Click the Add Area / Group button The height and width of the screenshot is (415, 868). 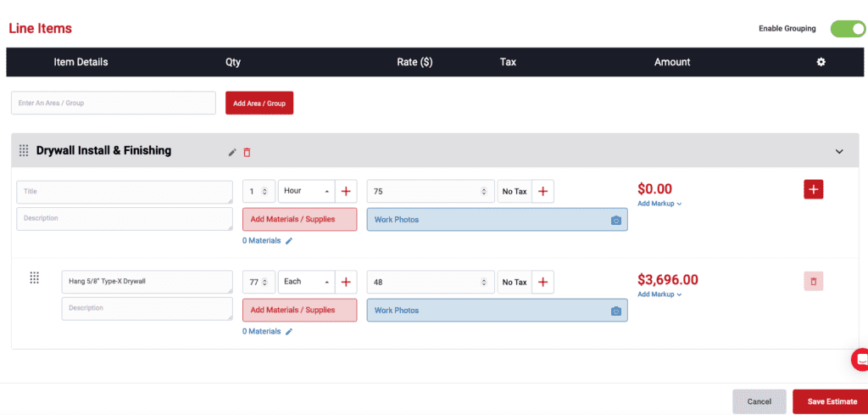[259, 104]
